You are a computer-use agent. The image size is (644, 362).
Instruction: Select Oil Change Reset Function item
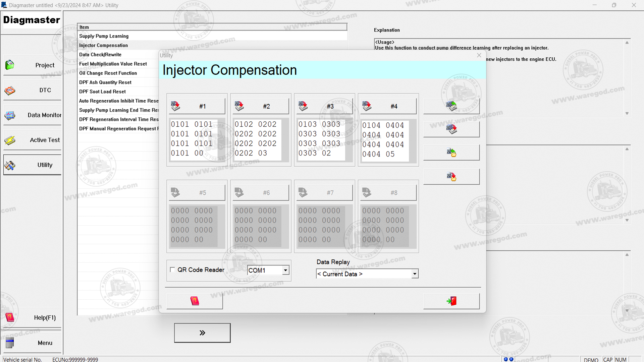click(108, 73)
